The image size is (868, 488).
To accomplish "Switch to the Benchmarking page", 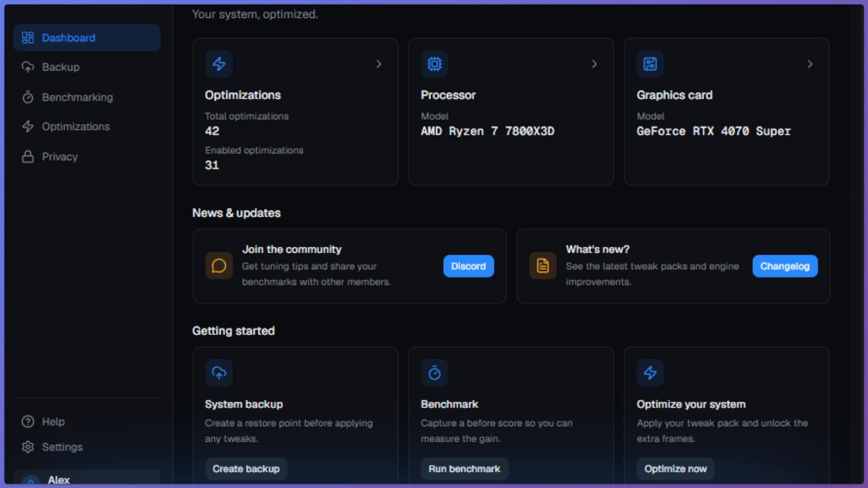I will (x=87, y=97).
